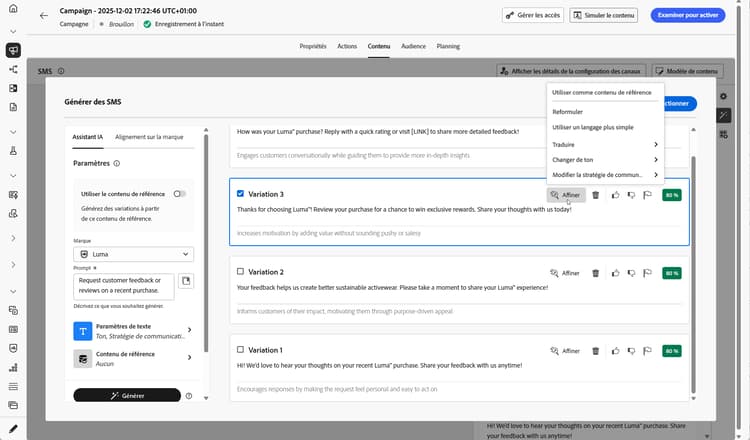750x440 pixels.
Task: Switch to Alignement sur la marque tab
Action: [x=149, y=137]
